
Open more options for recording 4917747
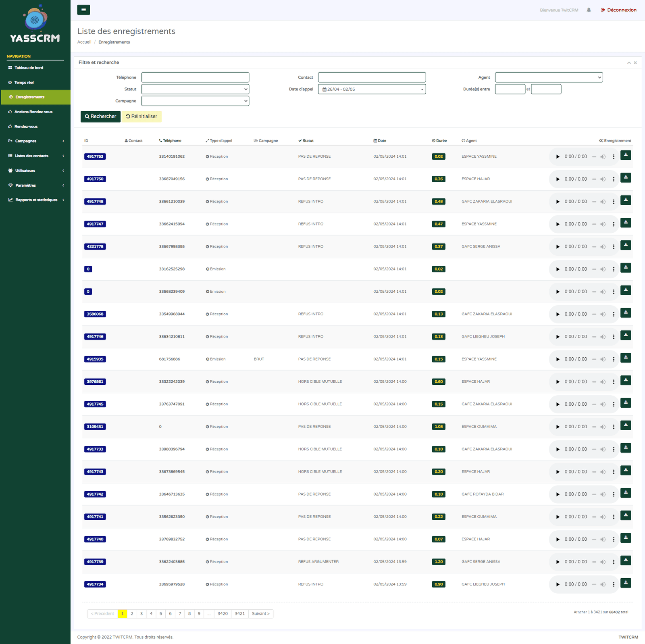tap(614, 224)
